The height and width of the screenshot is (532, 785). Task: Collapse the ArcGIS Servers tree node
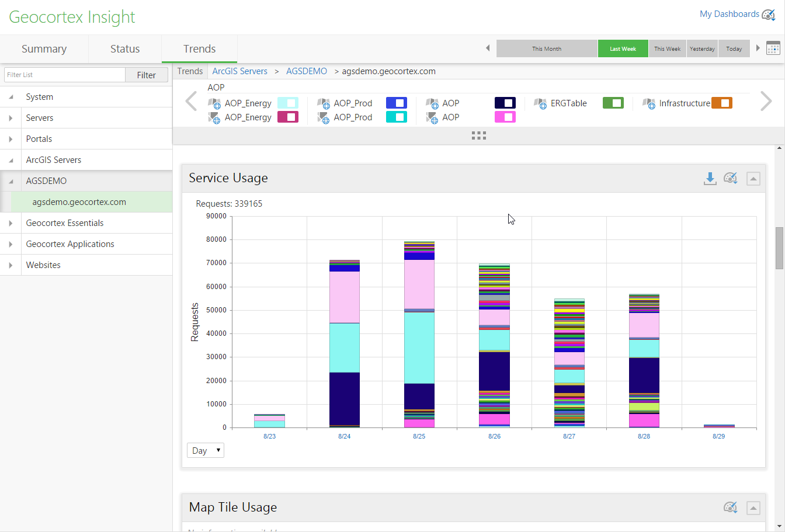pos(11,160)
